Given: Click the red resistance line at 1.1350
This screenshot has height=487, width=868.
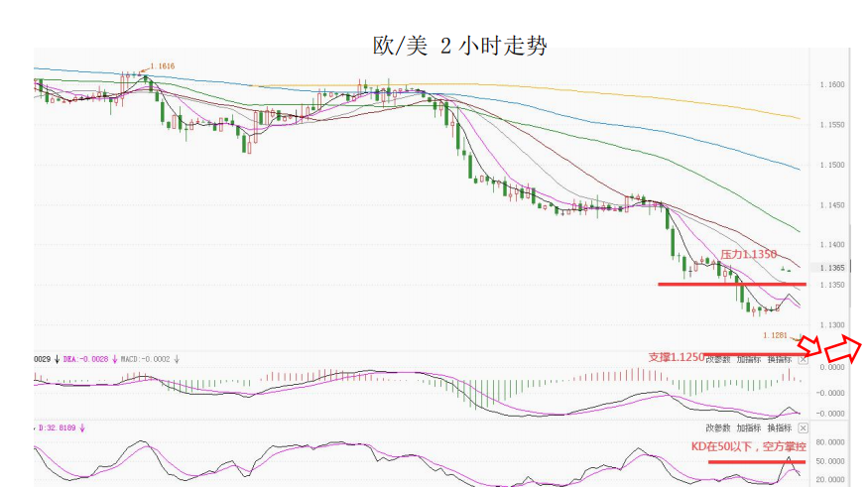Looking at the screenshot, I should [x=732, y=285].
